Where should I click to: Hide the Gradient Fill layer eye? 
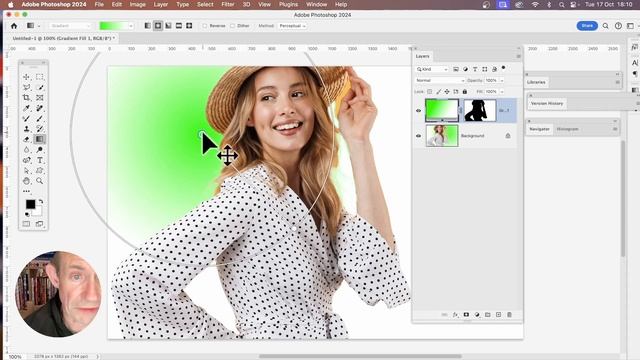(x=418, y=111)
